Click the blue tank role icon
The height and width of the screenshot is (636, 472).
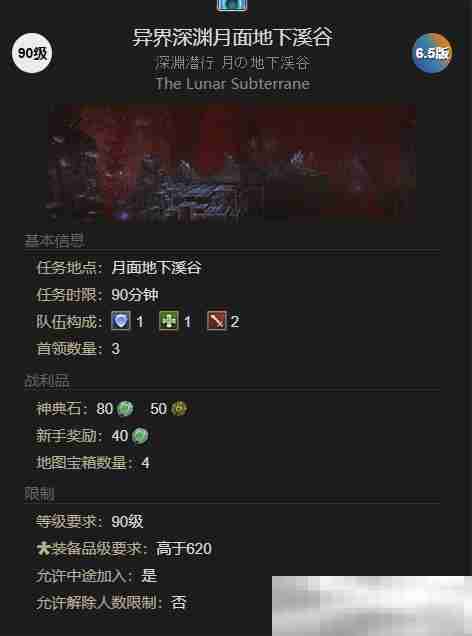(x=121, y=321)
